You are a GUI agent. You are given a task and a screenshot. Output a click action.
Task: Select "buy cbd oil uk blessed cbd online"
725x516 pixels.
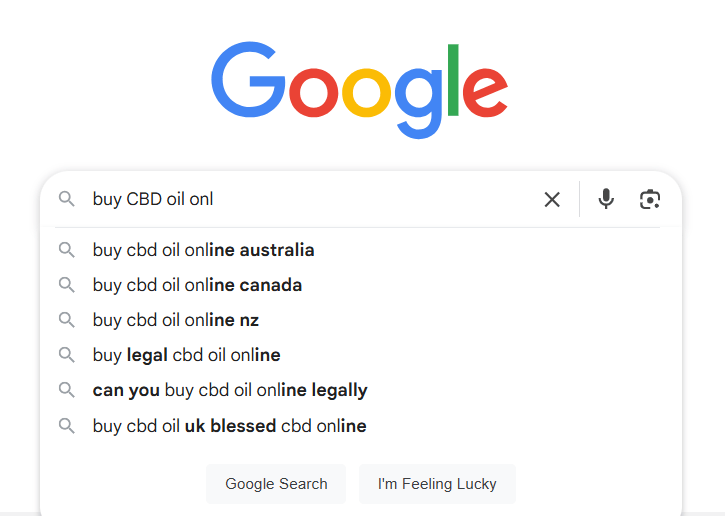229,426
